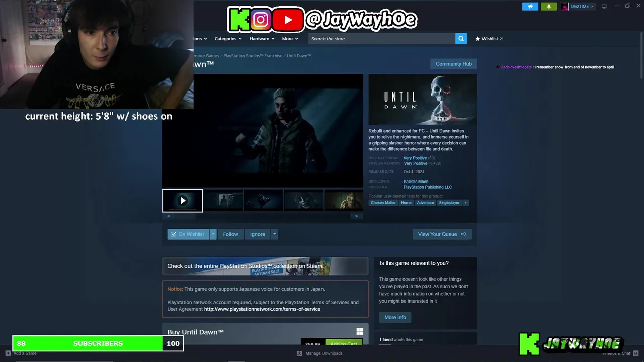This screenshot has width=644, height=362.
Task: Expand the Hardware menu
Action: coord(262,39)
